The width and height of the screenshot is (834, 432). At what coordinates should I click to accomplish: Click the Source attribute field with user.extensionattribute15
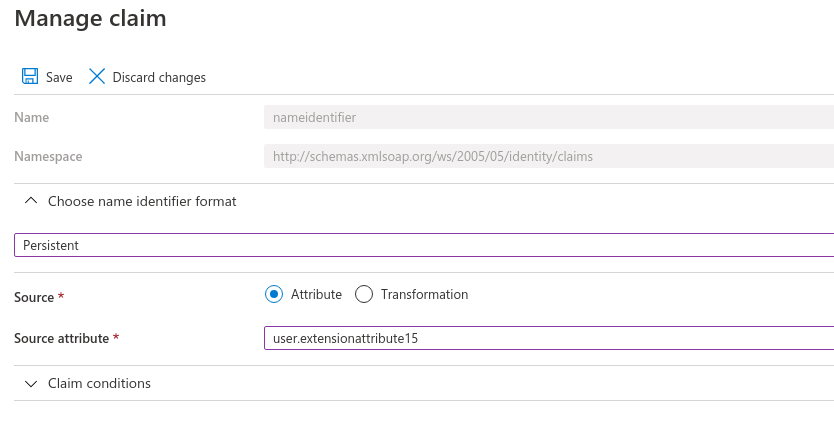(549, 338)
